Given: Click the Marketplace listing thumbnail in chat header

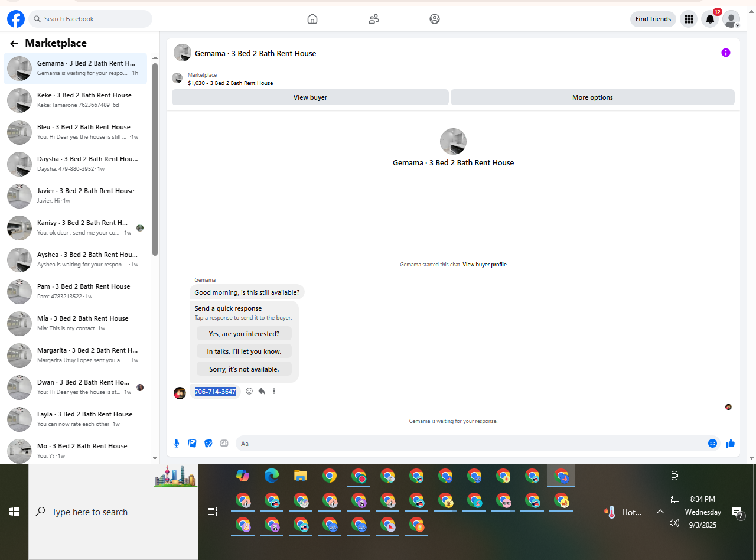Looking at the screenshot, I should 177,79.
